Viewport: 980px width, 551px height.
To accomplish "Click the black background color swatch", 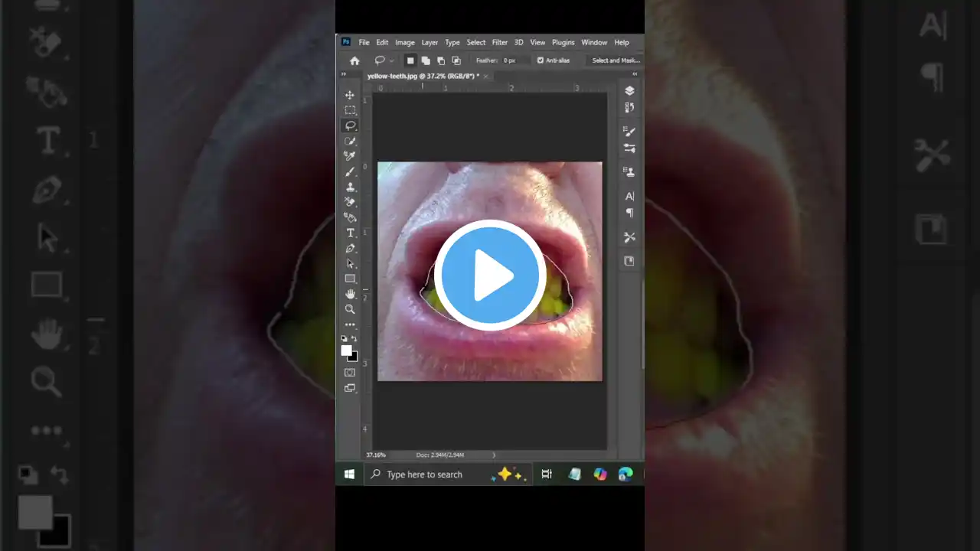I will click(x=354, y=357).
